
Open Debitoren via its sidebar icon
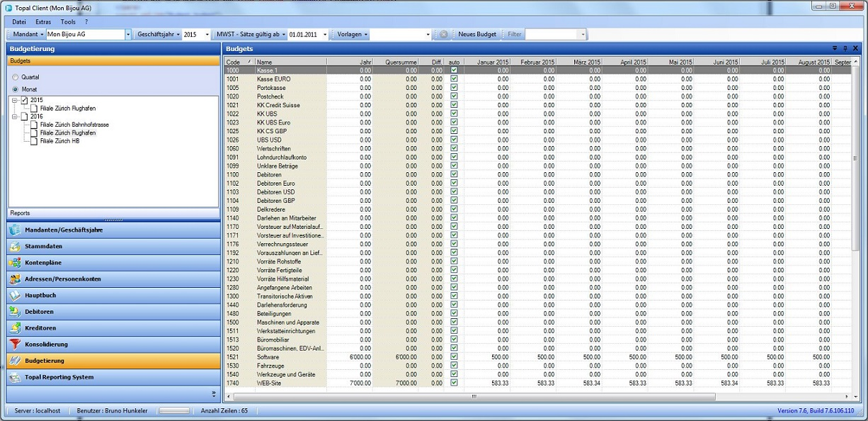(15, 311)
